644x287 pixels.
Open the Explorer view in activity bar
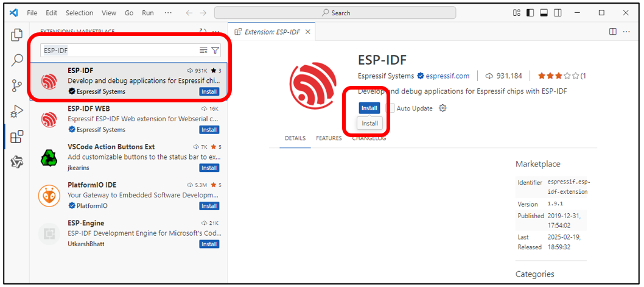(x=16, y=35)
